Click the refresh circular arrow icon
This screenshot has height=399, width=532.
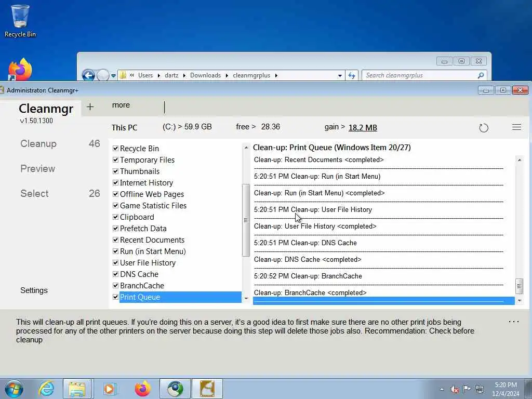pyautogui.click(x=484, y=128)
